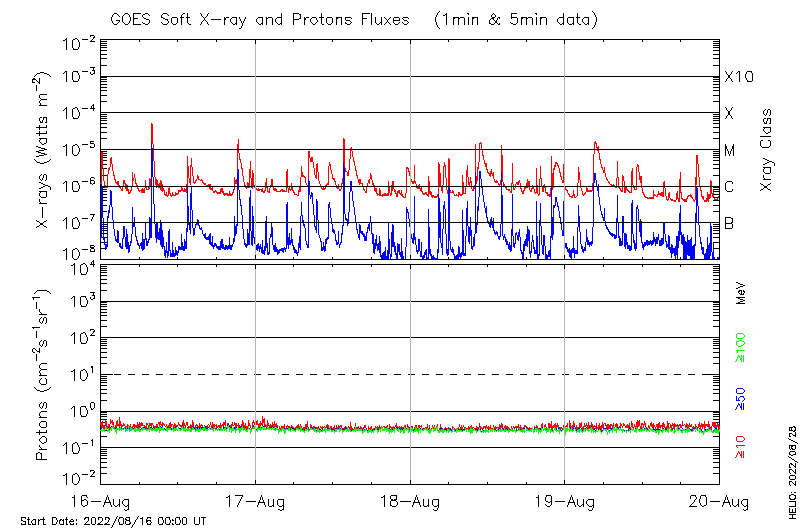Click the green ≥100 MeV legend label
The width and height of the screenshot is (800, 530).
coord(741,348)
